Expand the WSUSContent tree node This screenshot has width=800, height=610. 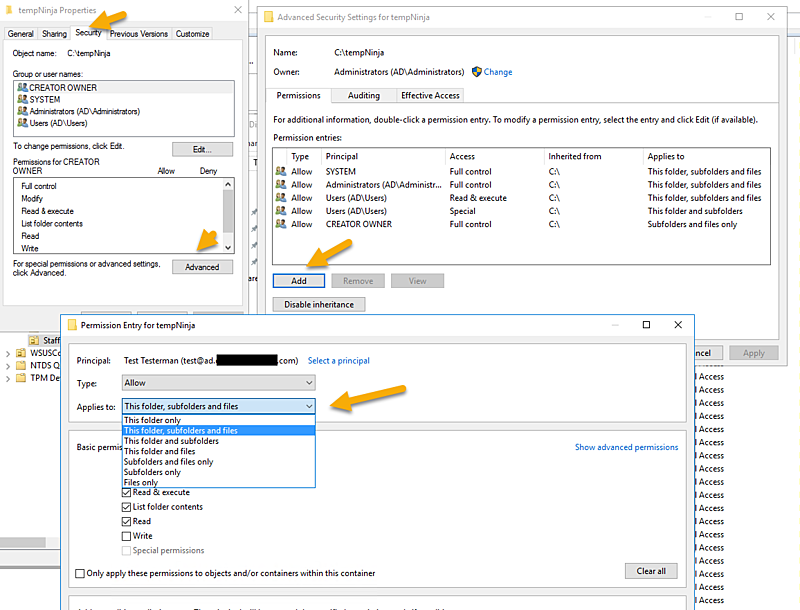click(8, 353)
